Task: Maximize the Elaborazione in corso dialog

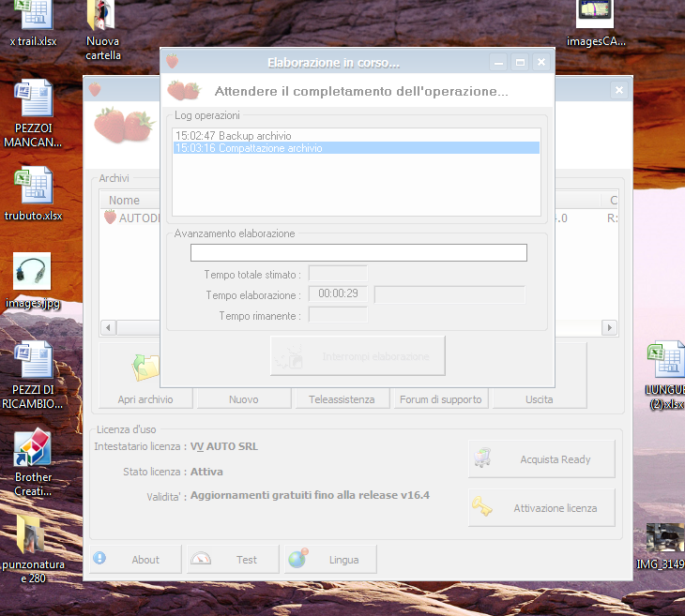Action: tap(520, 62)
